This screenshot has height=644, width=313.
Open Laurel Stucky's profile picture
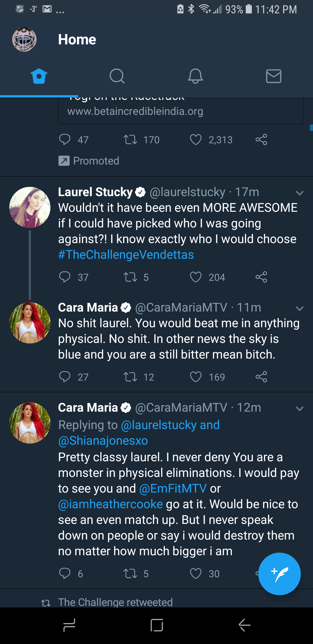pyautogui.click(x=30, y=207)
